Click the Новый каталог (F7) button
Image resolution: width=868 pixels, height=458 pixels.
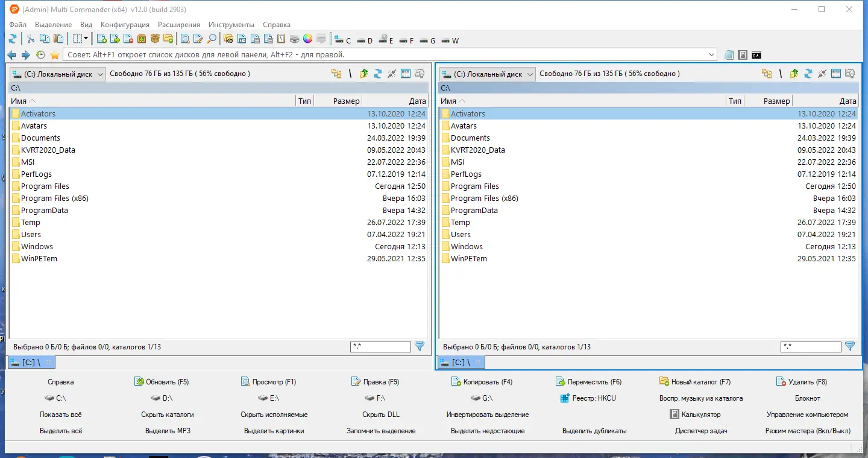(697, 381)
